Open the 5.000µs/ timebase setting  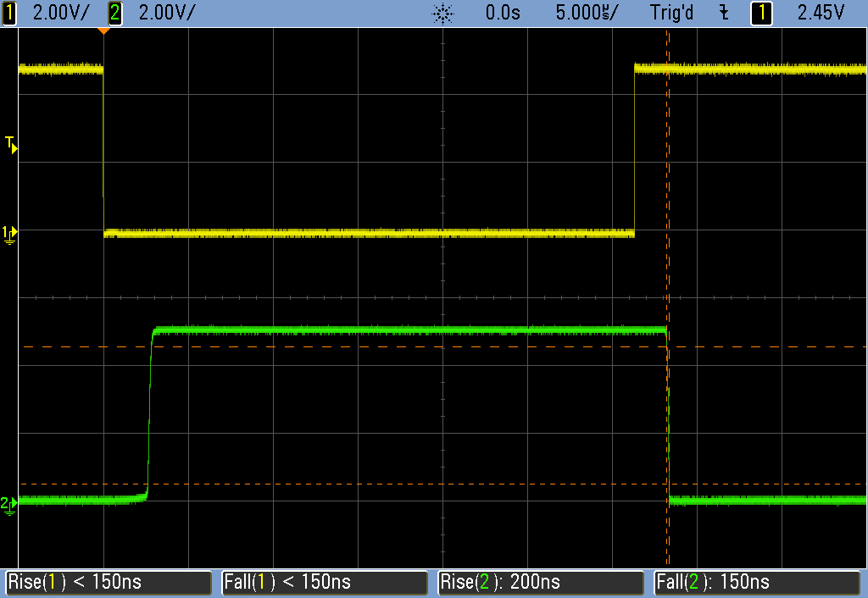point(587,13)
